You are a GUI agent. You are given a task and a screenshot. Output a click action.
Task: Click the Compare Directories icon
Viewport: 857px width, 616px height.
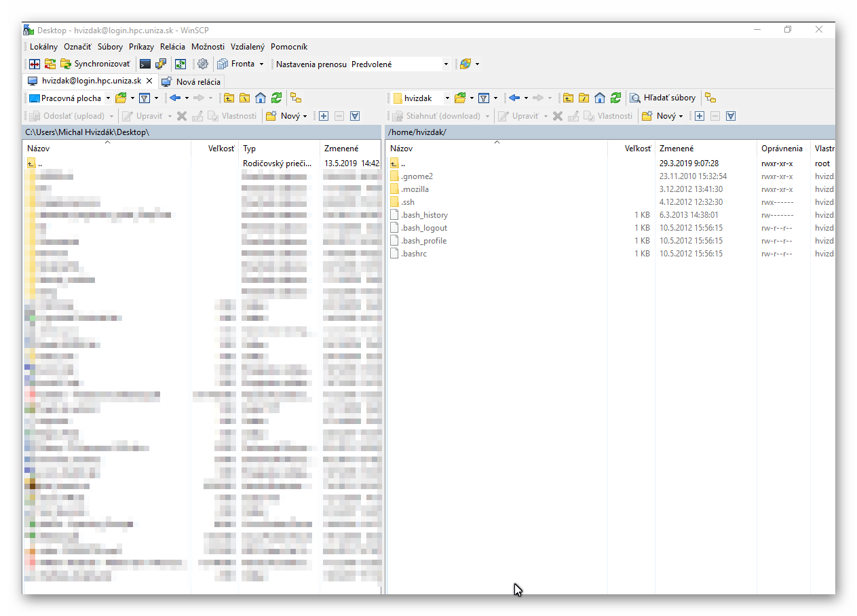[35, 64]
